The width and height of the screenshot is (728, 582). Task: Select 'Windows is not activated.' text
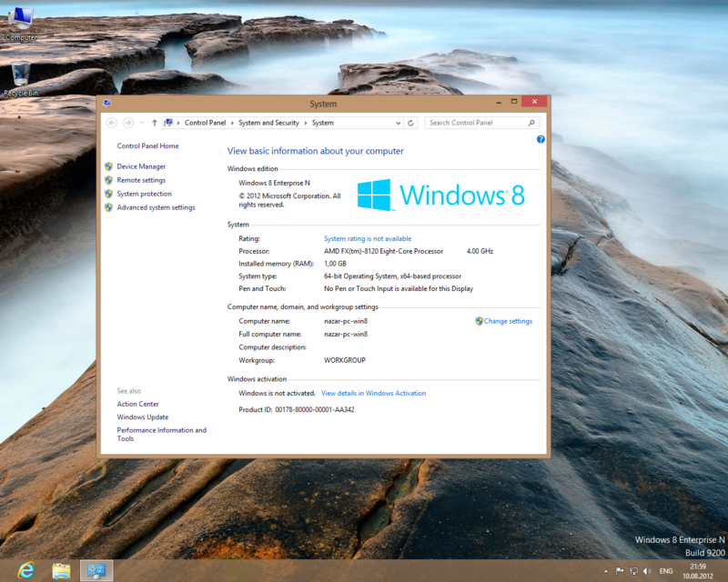click(277, 393)
